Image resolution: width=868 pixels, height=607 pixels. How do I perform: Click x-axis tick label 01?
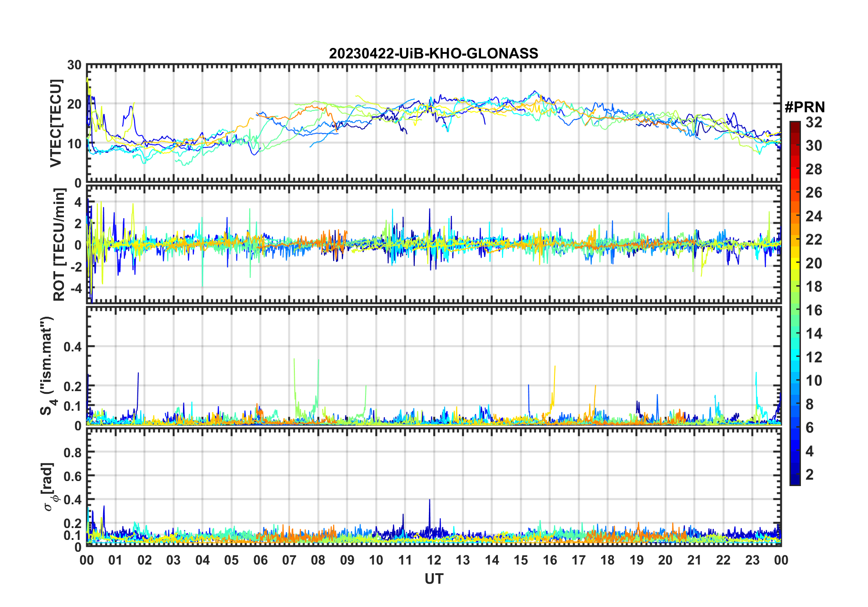point(115,560)
